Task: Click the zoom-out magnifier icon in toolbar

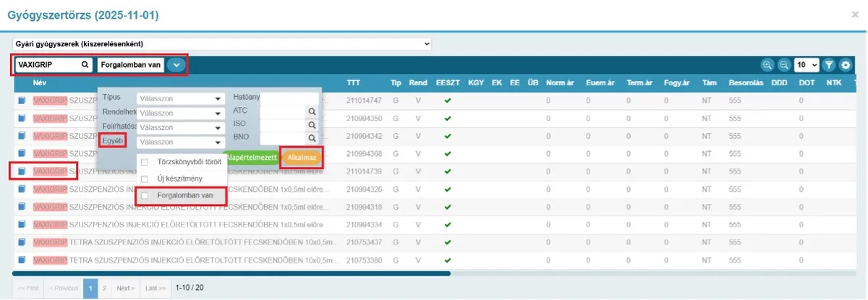Action: [x=783, y=65]
